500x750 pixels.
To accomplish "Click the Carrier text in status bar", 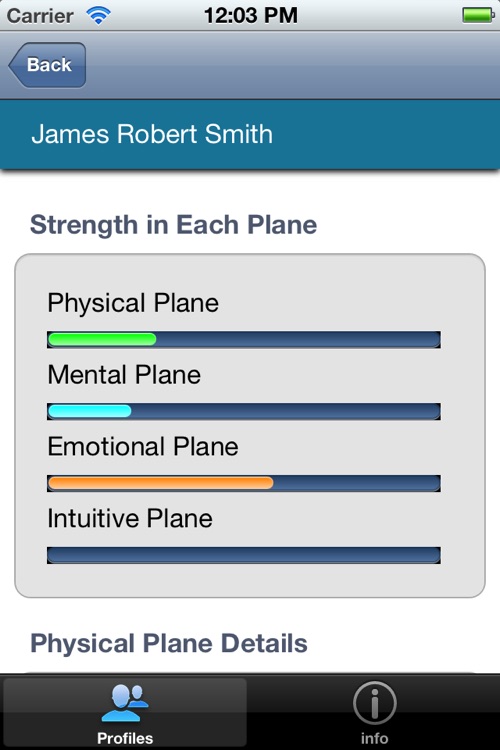I will (x=40, y=16).
